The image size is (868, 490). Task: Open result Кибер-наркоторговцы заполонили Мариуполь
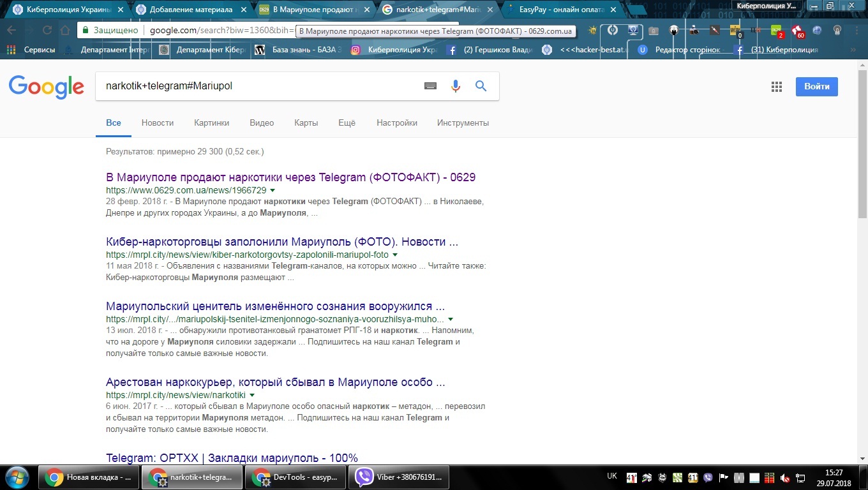coord(282,242)
